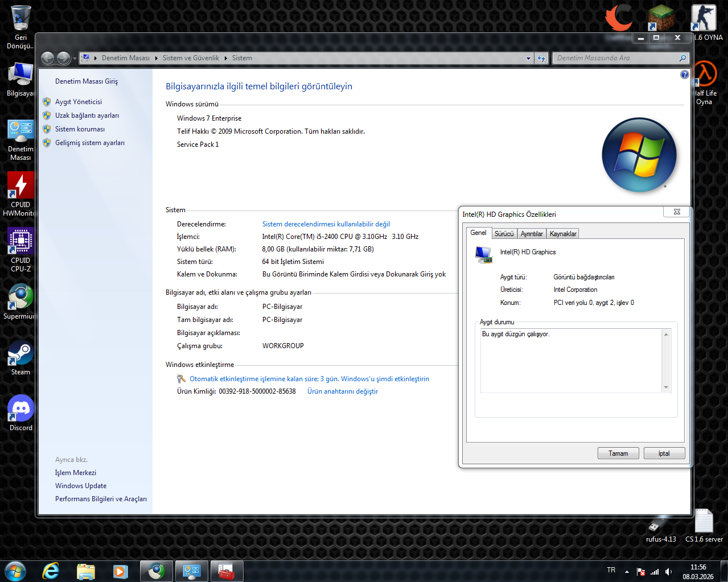Screen dimensions: 728x582
Task: Click the refresh button beside address bar
Action: click(541, 58)
